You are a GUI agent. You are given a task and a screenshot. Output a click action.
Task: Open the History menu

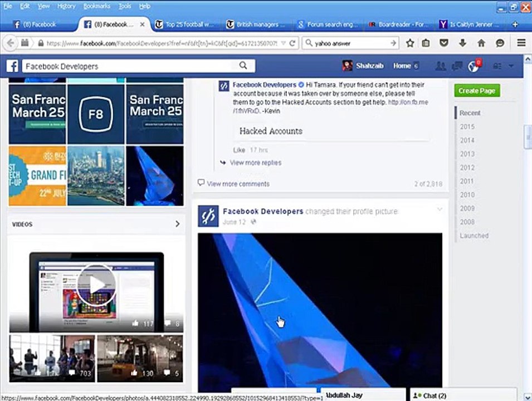66,6
